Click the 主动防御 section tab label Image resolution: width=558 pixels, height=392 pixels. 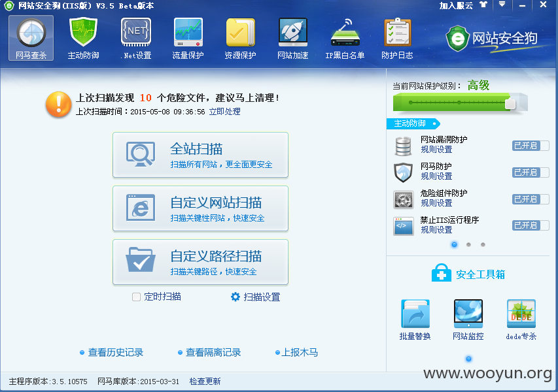413,123
